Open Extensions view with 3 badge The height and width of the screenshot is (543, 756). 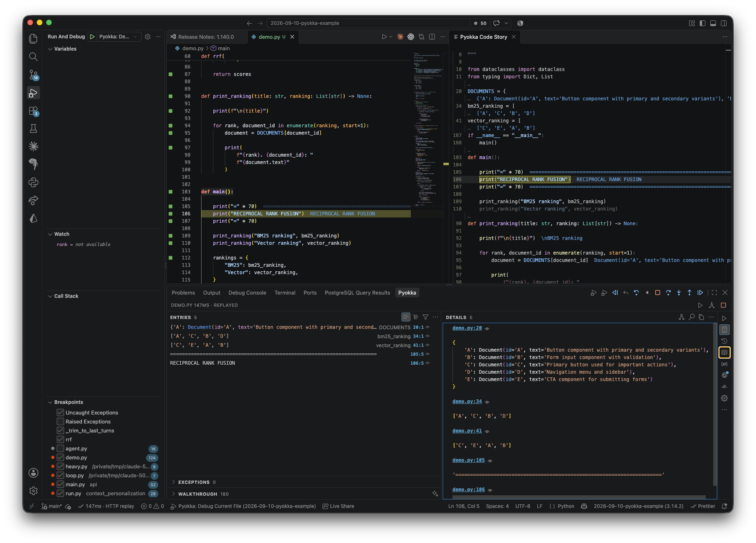(33, 111)
